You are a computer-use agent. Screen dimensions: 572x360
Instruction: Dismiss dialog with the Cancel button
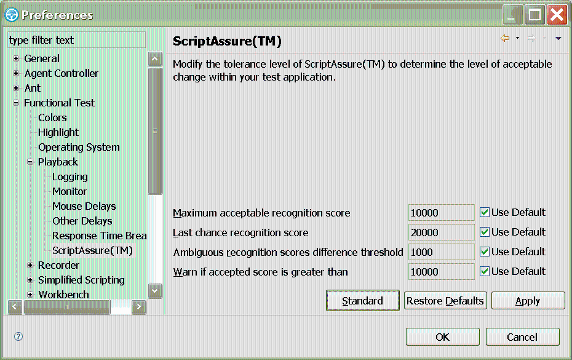522,337
